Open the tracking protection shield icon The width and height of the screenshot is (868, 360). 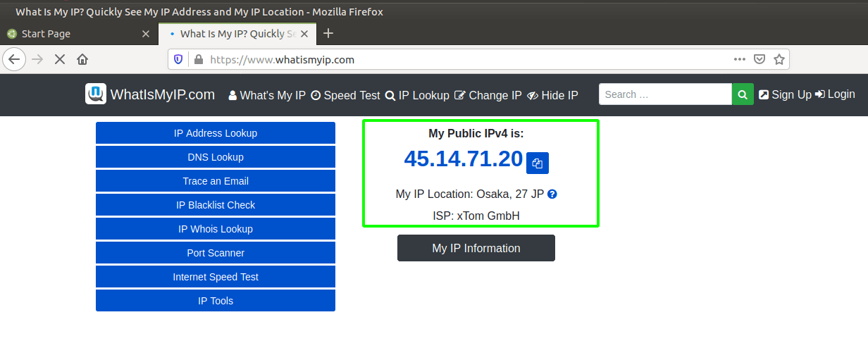178,60
